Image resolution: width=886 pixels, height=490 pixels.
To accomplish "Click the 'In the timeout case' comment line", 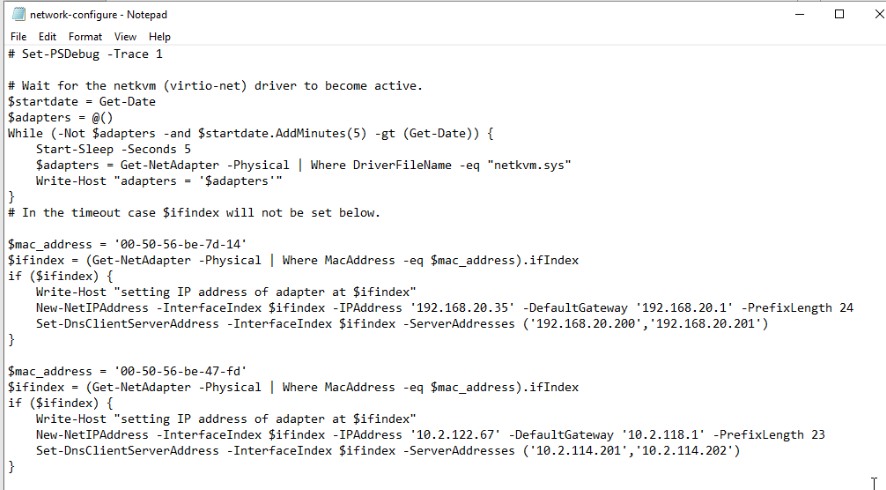I will coord(200,212).
